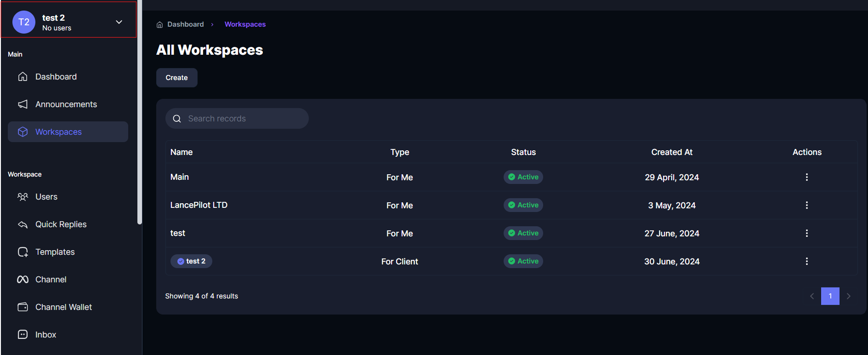This screenshot has height=355, width=868.
Task: Click the Channel Wallet icon
Action: pyautogui.click(x=23, y=307)
